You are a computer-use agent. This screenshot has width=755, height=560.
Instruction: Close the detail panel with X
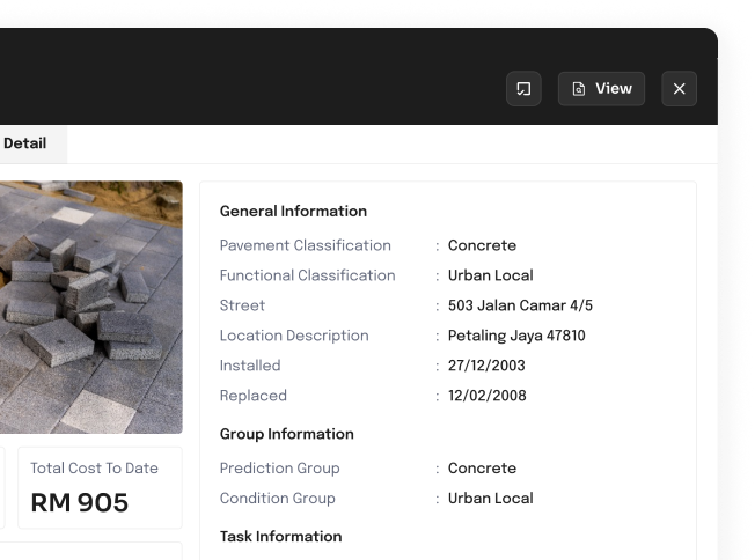[679, 89]
